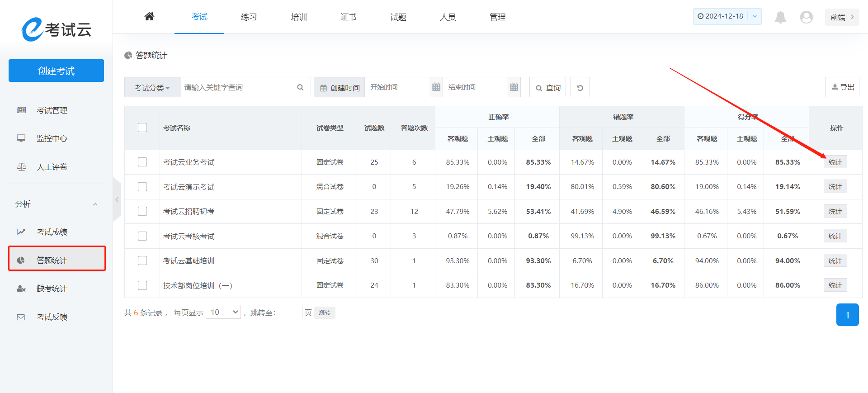Viewport: 868px width, 393px height.
Task: Open the per-page count dropdown showing 10
Action: [223, 312]
